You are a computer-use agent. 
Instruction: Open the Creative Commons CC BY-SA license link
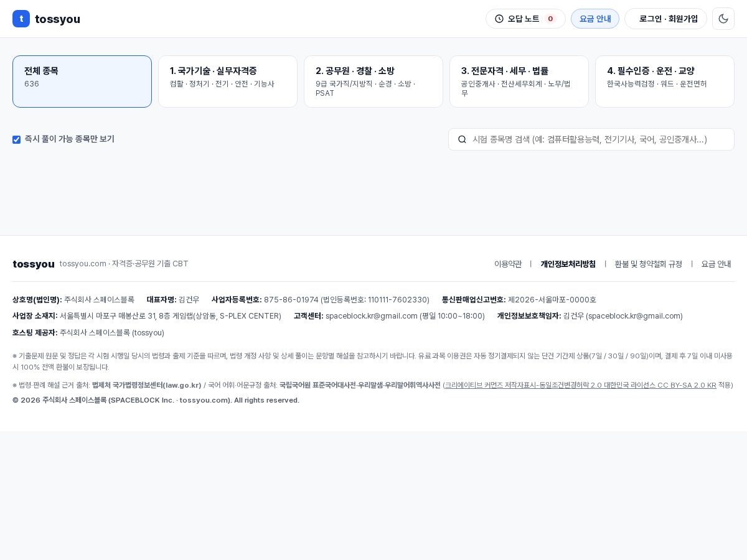click(580, 385)
